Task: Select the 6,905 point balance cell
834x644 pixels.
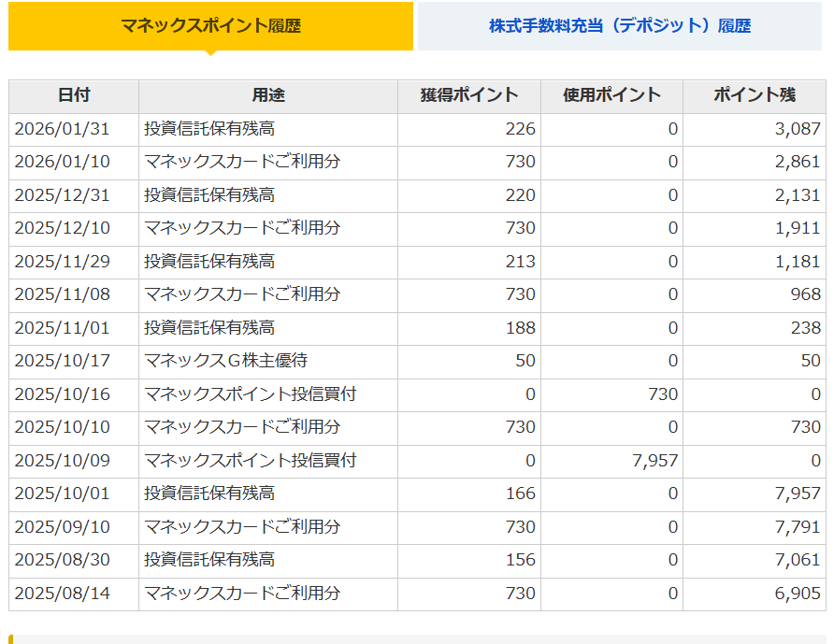Action: pos(798,594)
